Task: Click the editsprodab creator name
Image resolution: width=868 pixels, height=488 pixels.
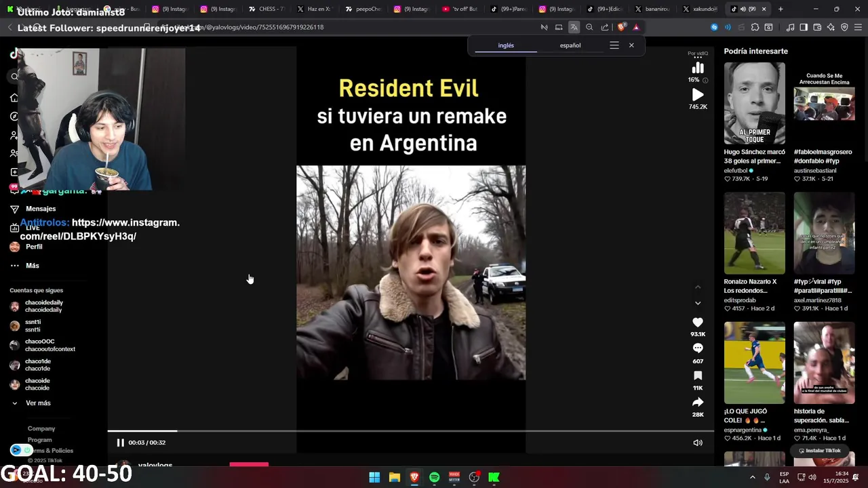Action: point(740,300)
